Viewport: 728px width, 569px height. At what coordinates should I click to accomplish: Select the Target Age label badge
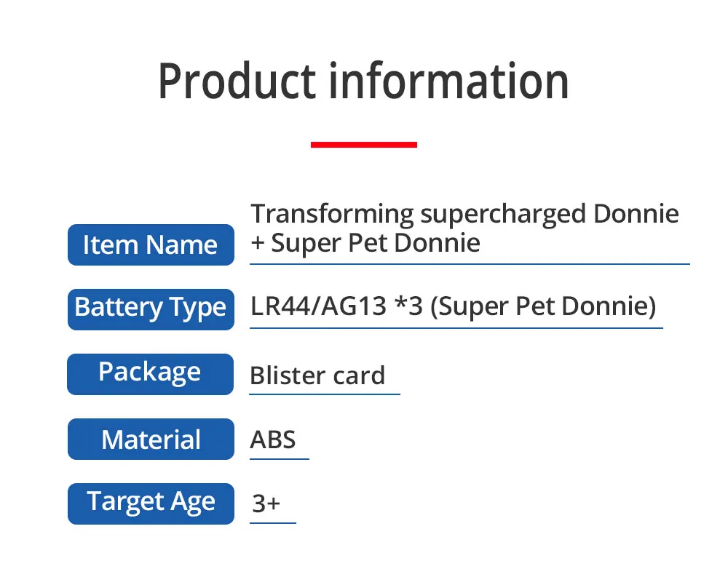tap(151, 503)
